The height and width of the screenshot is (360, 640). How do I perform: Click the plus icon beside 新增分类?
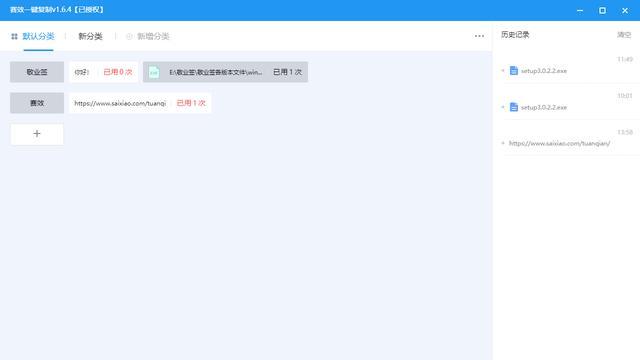point(129,36)
